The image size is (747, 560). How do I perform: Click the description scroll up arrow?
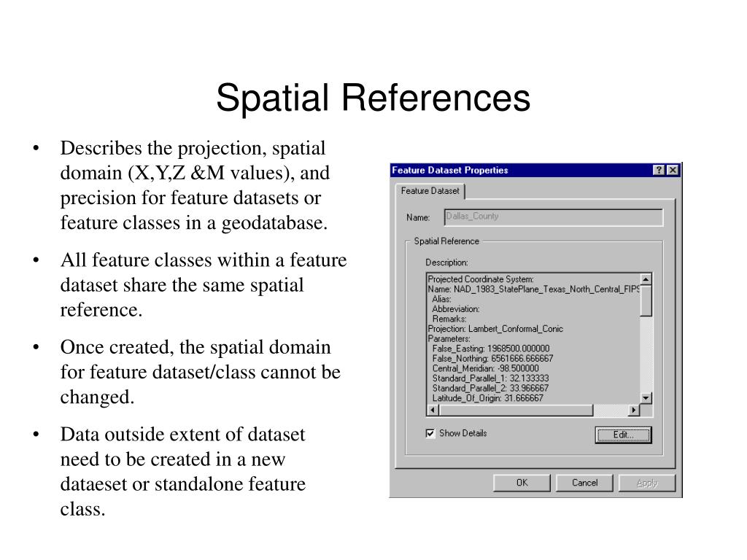(646, 279)
